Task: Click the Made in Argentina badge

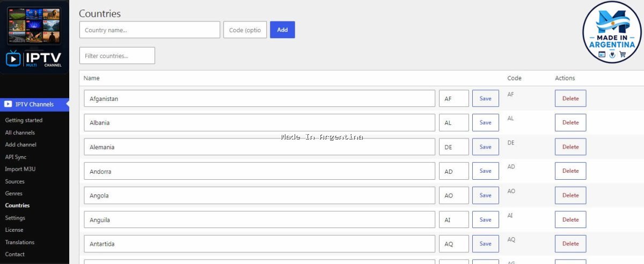Action: [612, 32]
